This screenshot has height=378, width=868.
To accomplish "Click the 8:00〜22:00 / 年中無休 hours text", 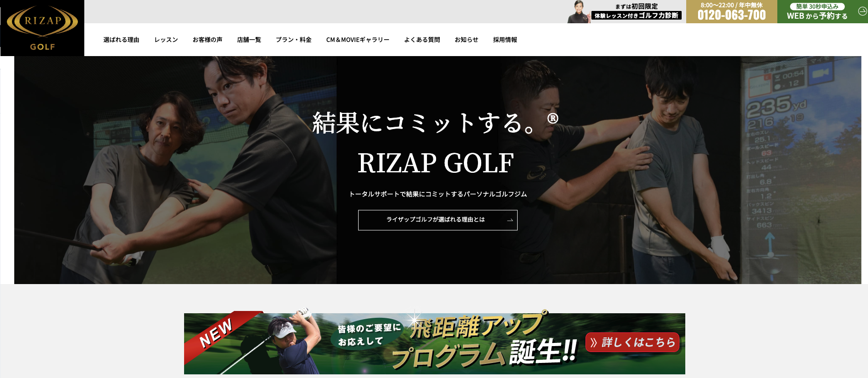I will (731, 5).
